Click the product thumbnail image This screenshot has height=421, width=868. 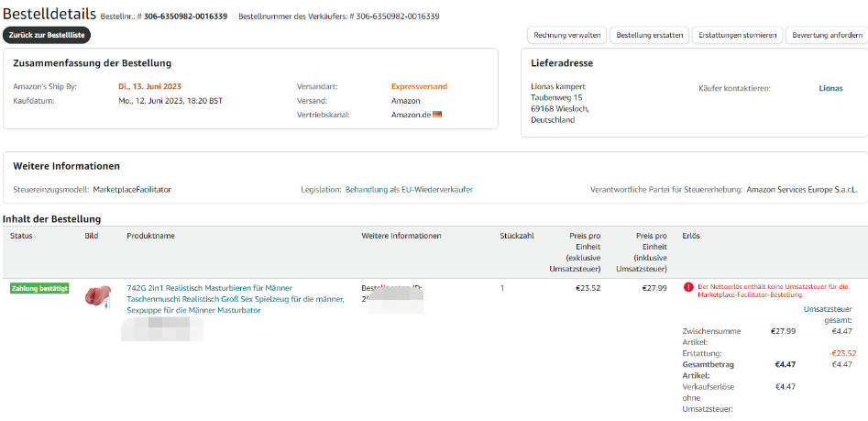click(x=97, y=296)
